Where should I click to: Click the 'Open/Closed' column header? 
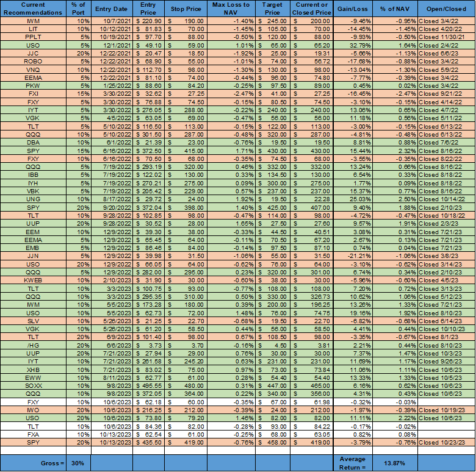[x=447, y=9]
